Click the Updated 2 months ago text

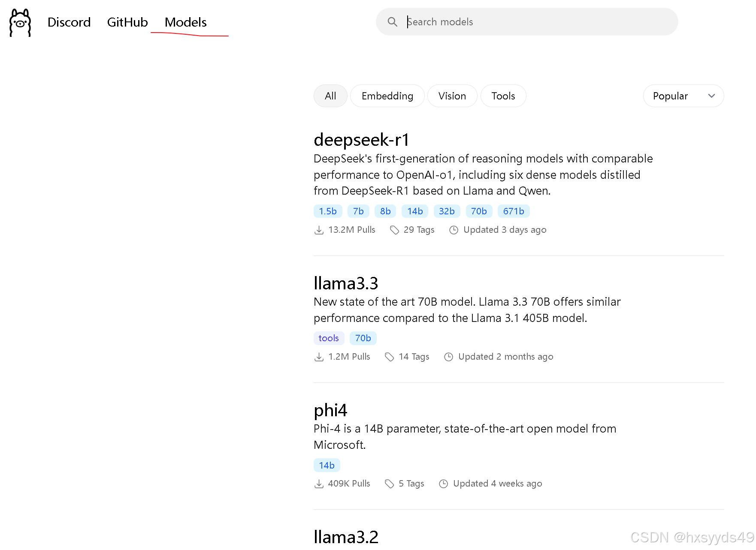(x=506, y=357)
